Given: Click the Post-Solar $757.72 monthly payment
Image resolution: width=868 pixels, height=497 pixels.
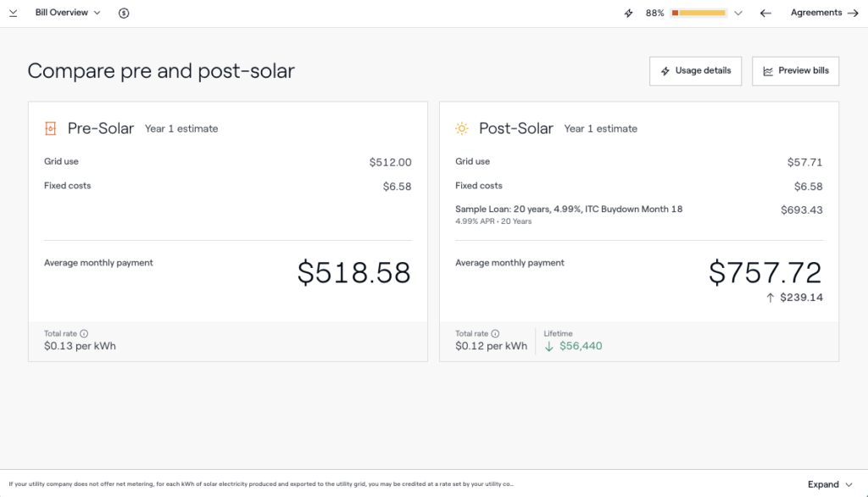Looking at the screenshot, I should [x=765, y=272].
